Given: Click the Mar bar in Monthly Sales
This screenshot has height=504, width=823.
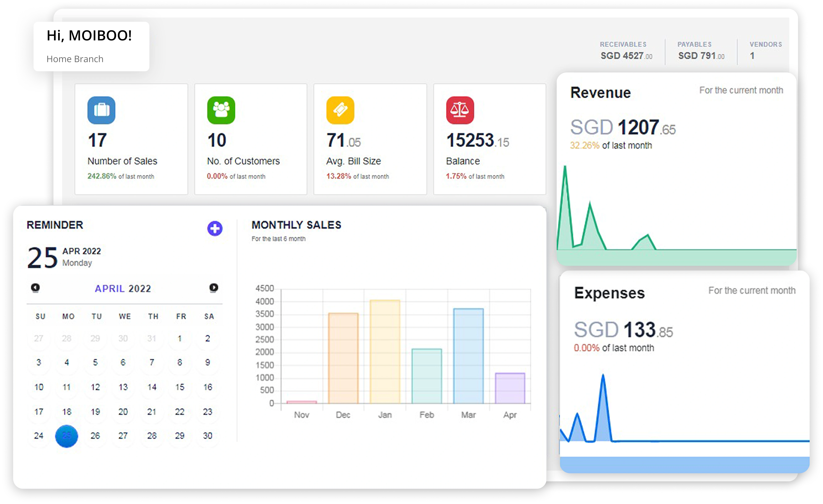Looking at the screenshot, I should pos(468,356).
